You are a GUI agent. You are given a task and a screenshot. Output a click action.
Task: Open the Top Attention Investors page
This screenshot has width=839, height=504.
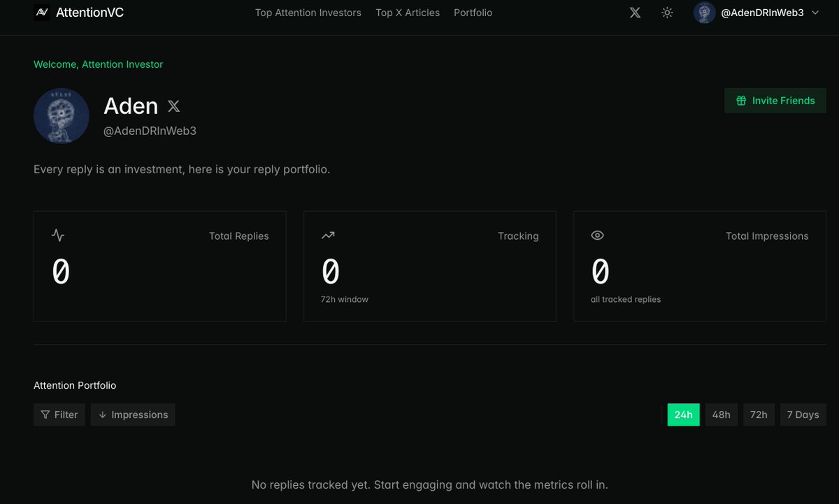coord(308,13)
